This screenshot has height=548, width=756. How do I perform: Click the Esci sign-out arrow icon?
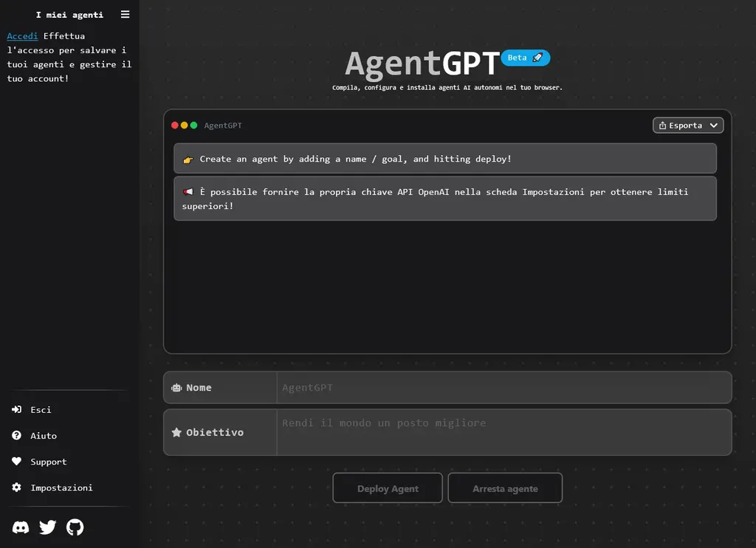pos(16,410)
